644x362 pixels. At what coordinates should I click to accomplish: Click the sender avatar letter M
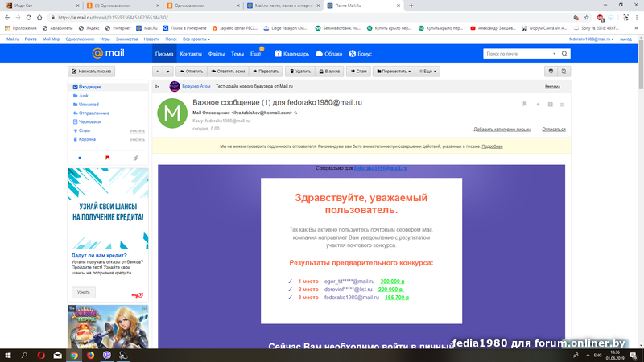coord(172,113)
